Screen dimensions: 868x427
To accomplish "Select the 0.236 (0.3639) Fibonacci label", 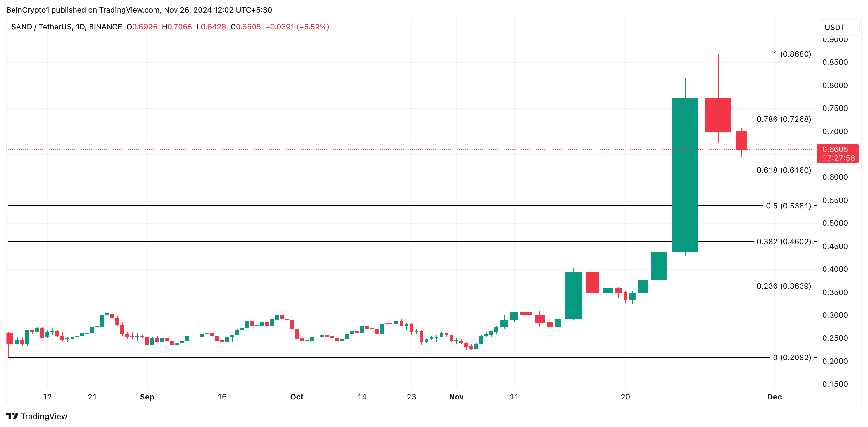I will [x=784, y=286].
